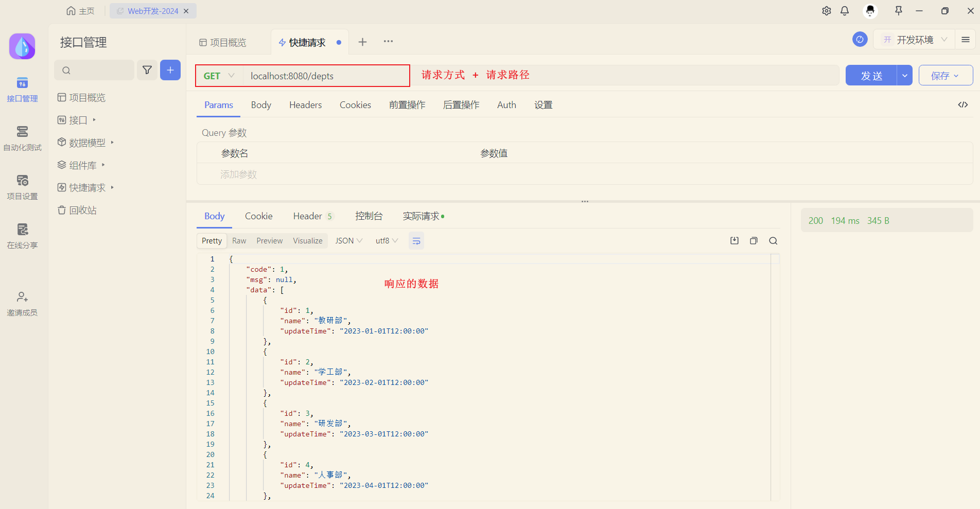
Task: Click the 发送 button to send request
Action: [871, 75]
